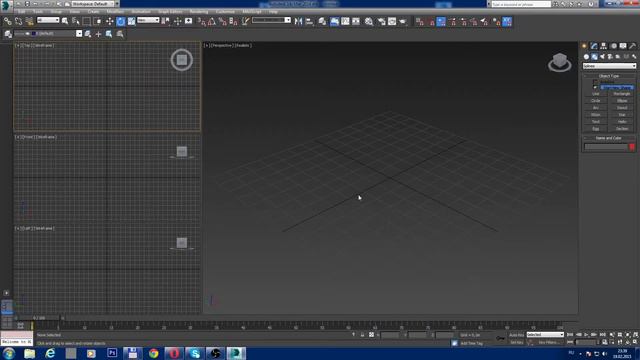The height and width of the screenshot is (360, 640).
Task: Toggle the 3D Snaps button
Action: point(202,21)
